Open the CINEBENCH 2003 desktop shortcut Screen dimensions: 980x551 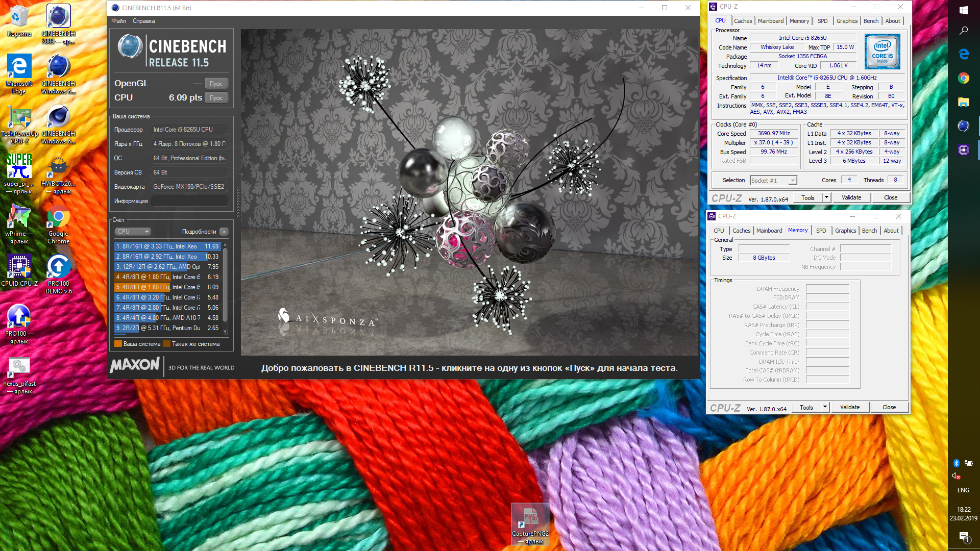point(58,24)
